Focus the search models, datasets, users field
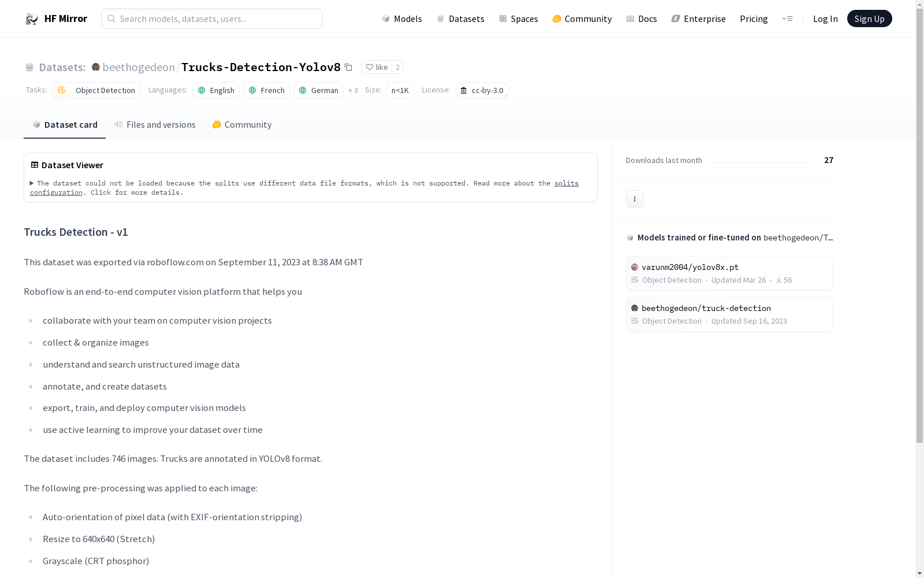The image size is (924, 578). (212, 18)
